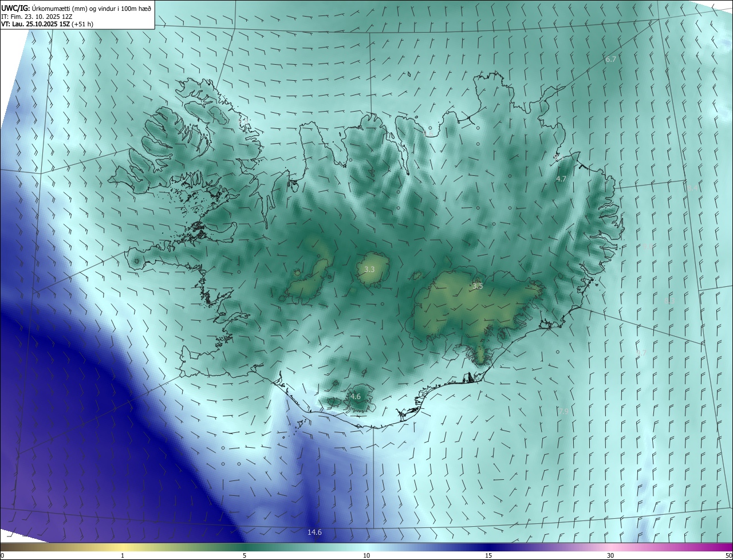This screenshot has height=560, width=733.
Task: Click the faint '9.7' value offshore
Action: pyautogui.click(x=641, y=353)
